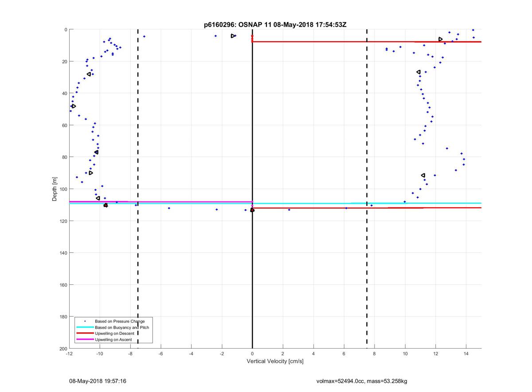This screenshot has width=532, height=392.
Task: Click the depth-axis tick label "120"
Action: pos(63,221)
